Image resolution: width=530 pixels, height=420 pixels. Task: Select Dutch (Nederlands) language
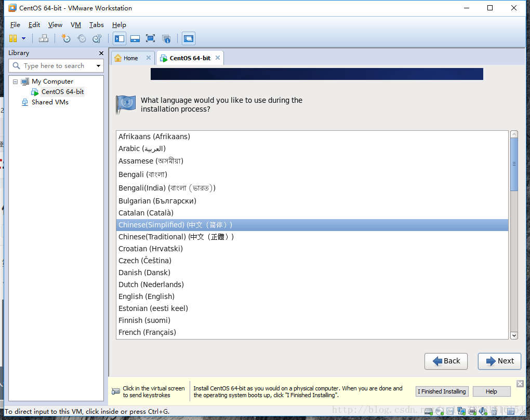pos(312,284)
